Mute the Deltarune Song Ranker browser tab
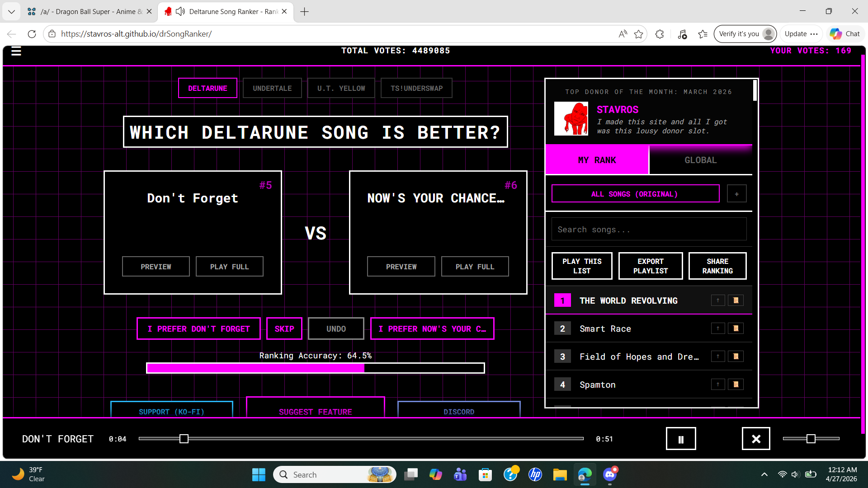Screen dimensions: 868x488 (x=180, y=11)
